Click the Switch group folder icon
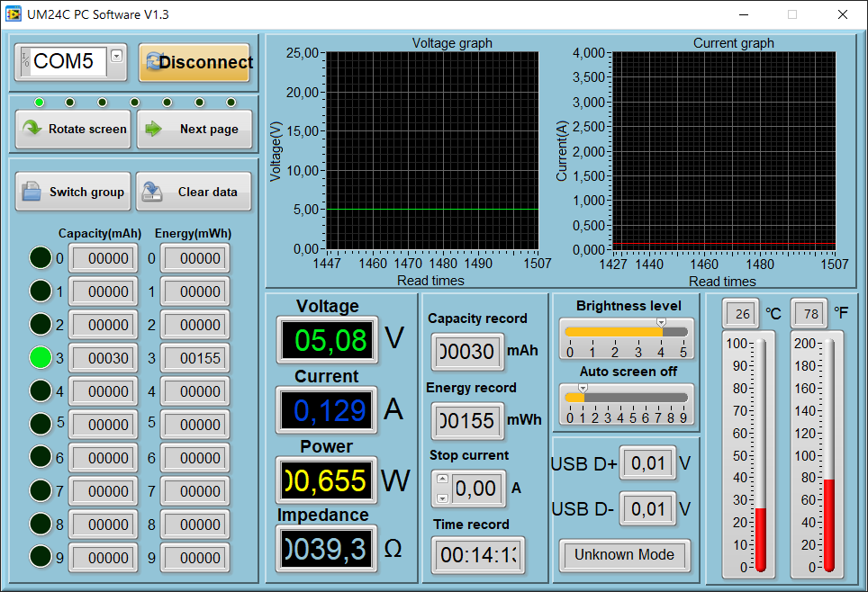The height and width of the screenshot is (592, 868). (32, 192)
